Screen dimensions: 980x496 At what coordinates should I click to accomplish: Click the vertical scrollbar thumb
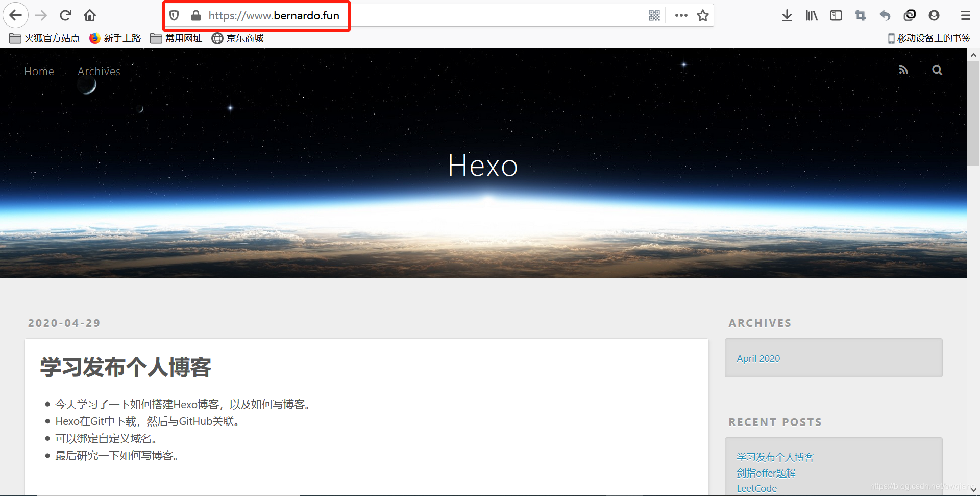[x=973, y=113]
